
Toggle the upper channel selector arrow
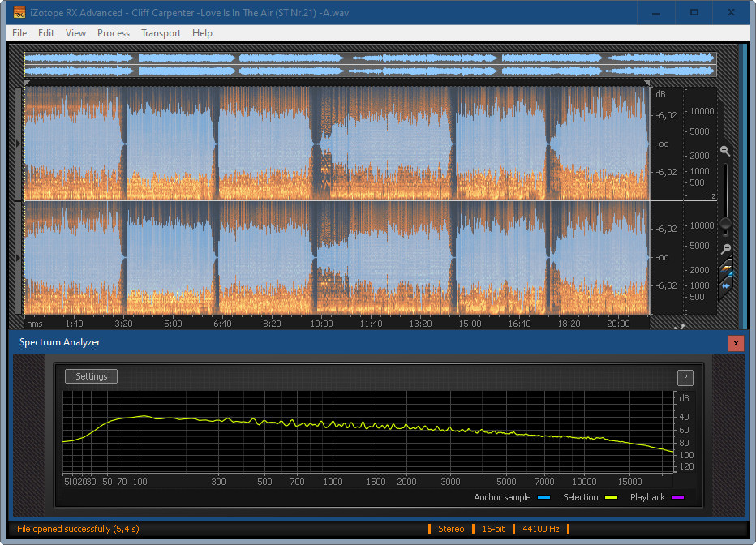pos(19,144)
